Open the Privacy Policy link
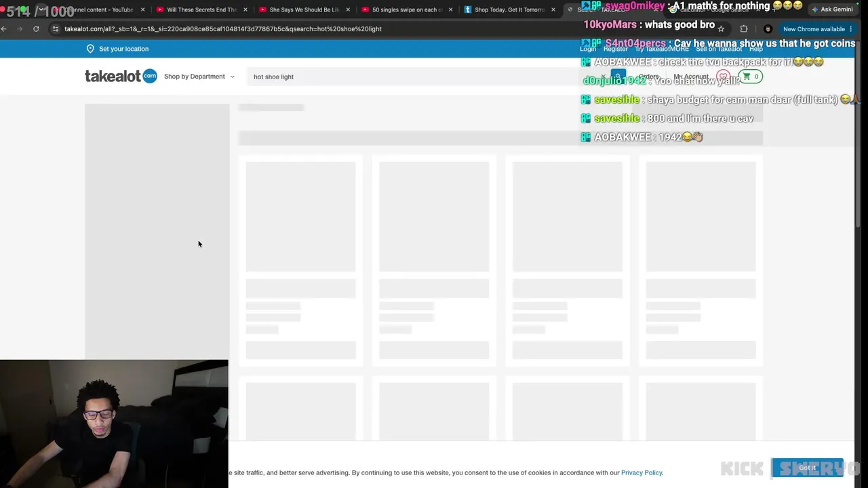Viewport: 868px width, 488px height. coord(642,472)
